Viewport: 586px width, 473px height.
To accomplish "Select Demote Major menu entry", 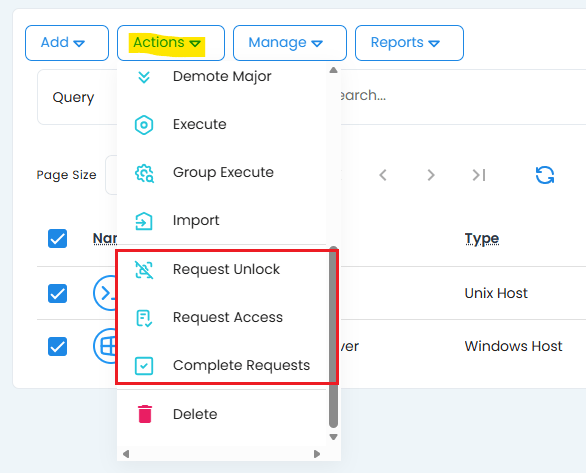I will (x=221, y=77).
